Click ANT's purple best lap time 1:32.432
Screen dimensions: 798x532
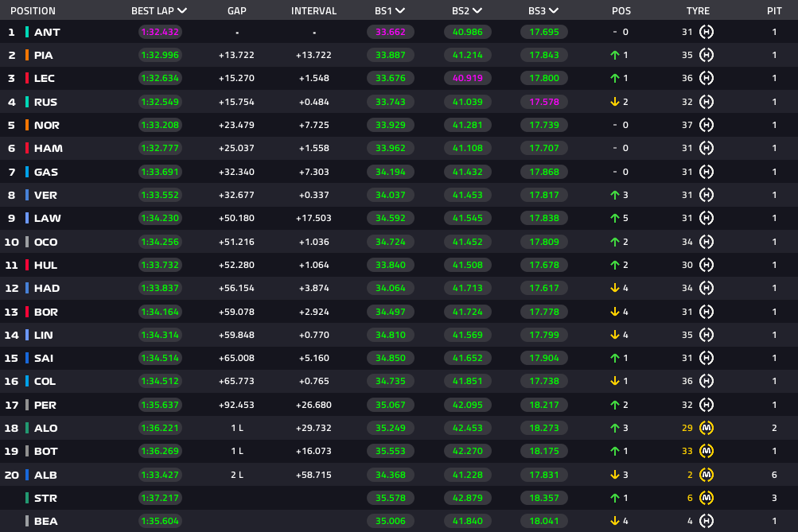pos(160,33)
